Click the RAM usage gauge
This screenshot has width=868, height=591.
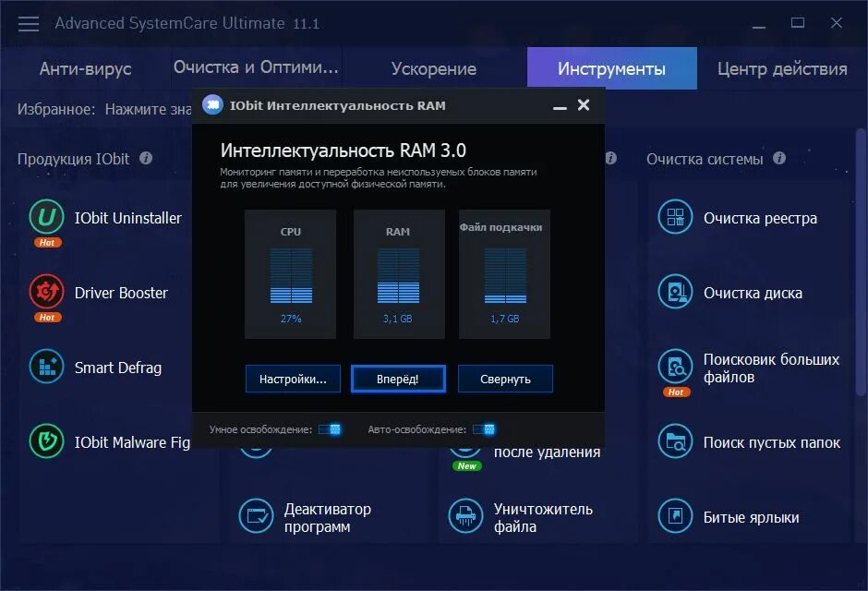[x=399, y=274]
